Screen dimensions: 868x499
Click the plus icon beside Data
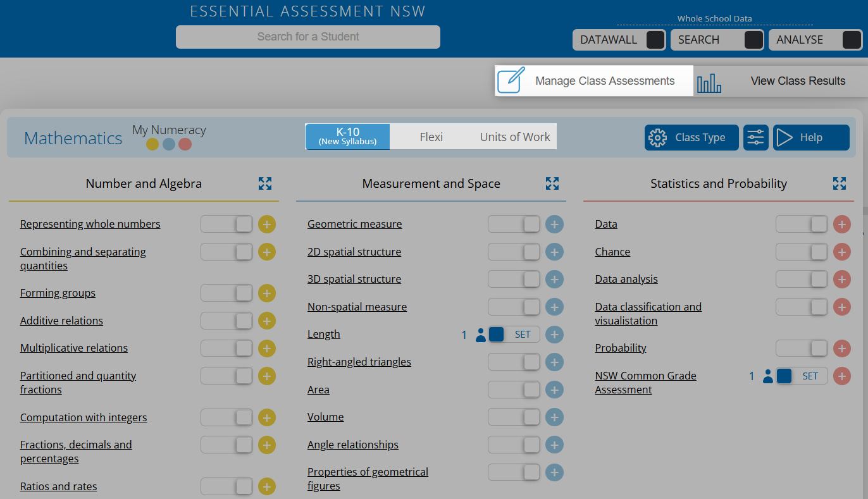pyautogui.click(x=841, y=224)
